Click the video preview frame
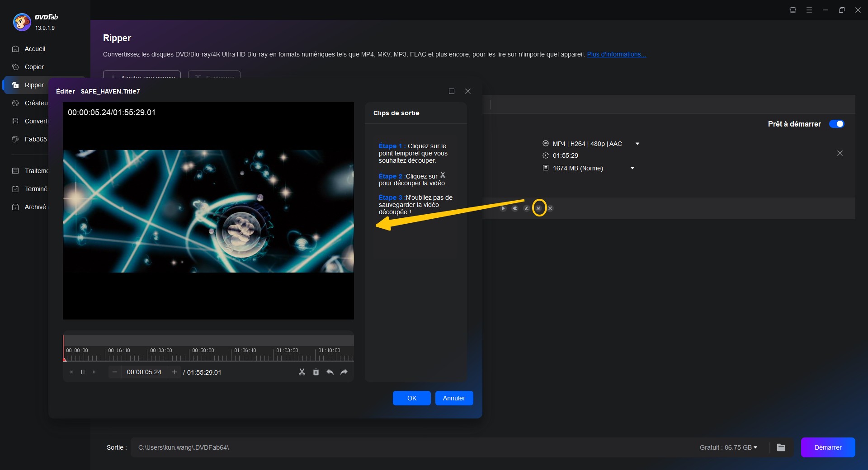This screenshot has height=470, width=868. (x=208, y=211)
